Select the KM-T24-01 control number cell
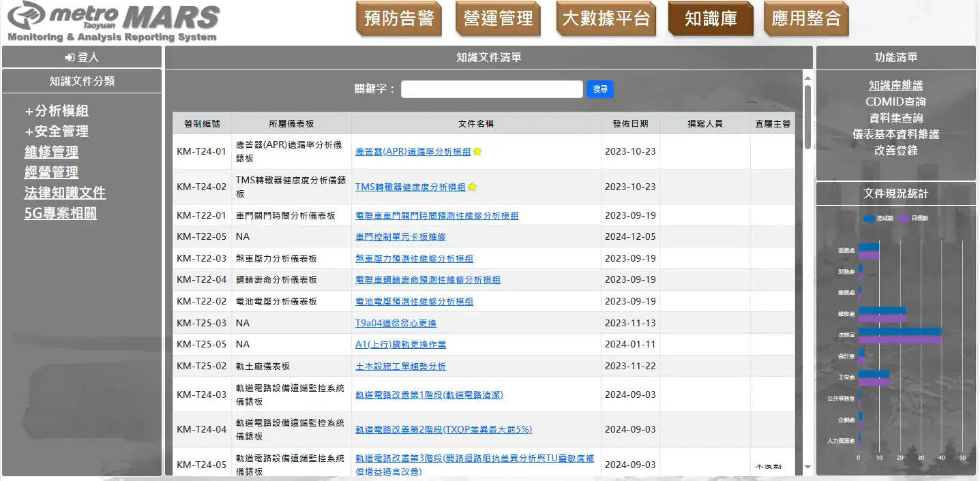The width and height of the screenshot is (980, 481). click(x=202, y=152)
